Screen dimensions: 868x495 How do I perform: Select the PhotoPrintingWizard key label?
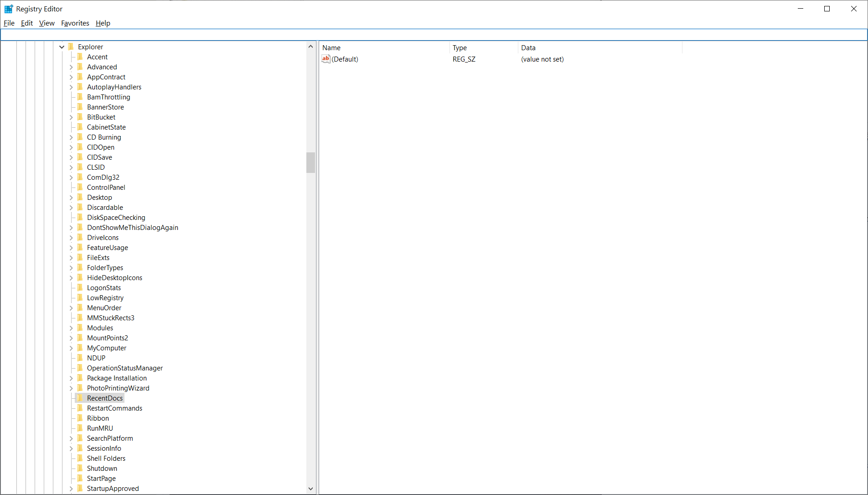(118, 388)
